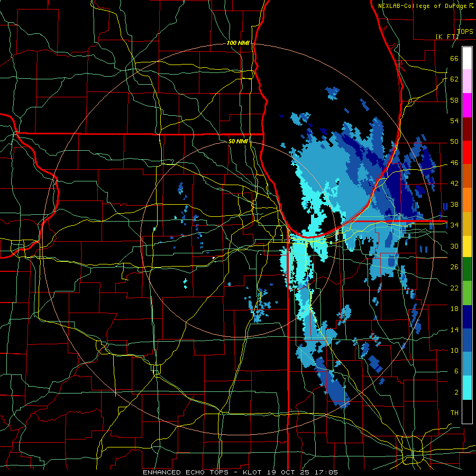Image resolution: width=476 pixels, height=476 pixels.
Task: Click the orange 38 kft legend swatch
Action: (x=467, y=200)
